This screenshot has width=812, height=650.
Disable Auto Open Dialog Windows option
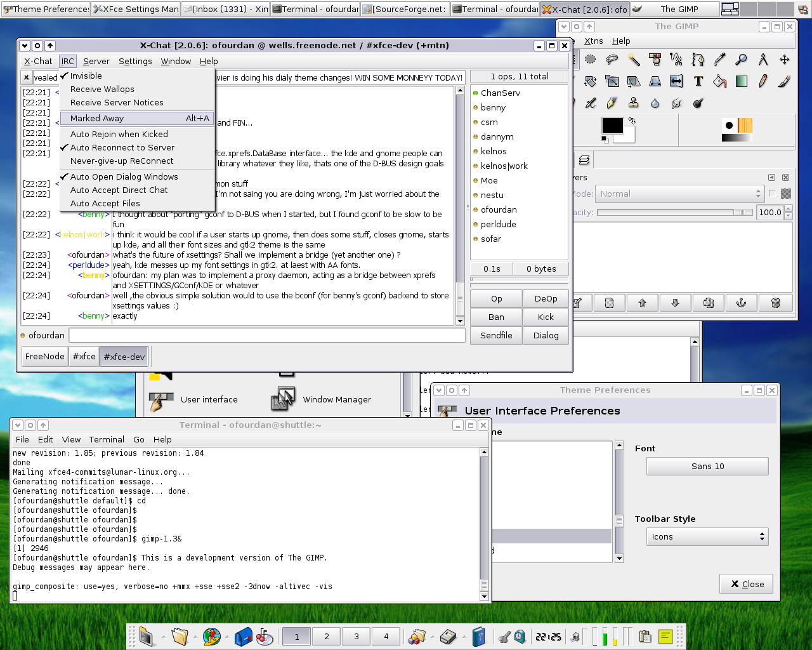coord(124,177)
